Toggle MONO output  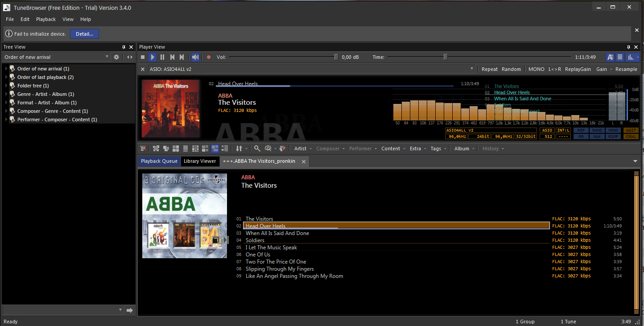537,69
